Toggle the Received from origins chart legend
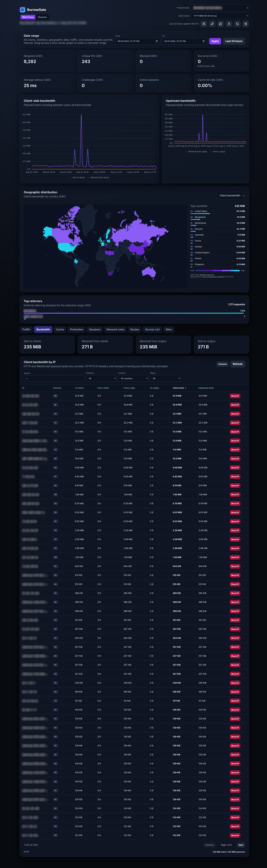Viewport: 267px width, 868px height. (x=197, y=152)
